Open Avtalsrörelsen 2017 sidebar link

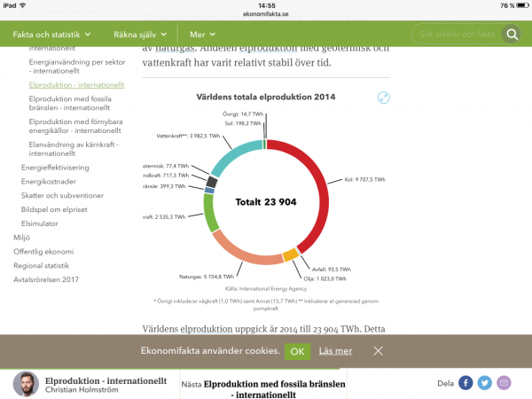click(46, 279)
